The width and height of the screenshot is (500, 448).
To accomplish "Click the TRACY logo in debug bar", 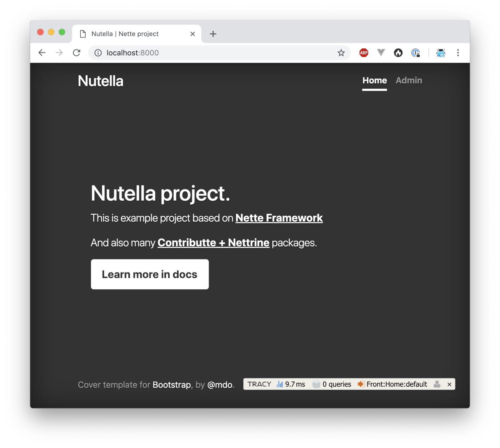I will coord(259,384).
